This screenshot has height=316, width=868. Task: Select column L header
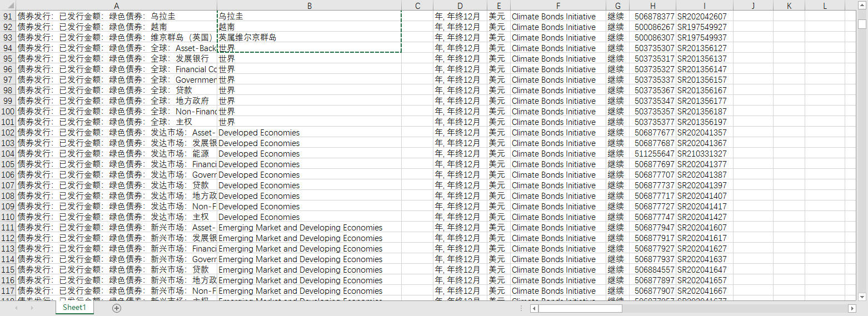click(825, 6)
